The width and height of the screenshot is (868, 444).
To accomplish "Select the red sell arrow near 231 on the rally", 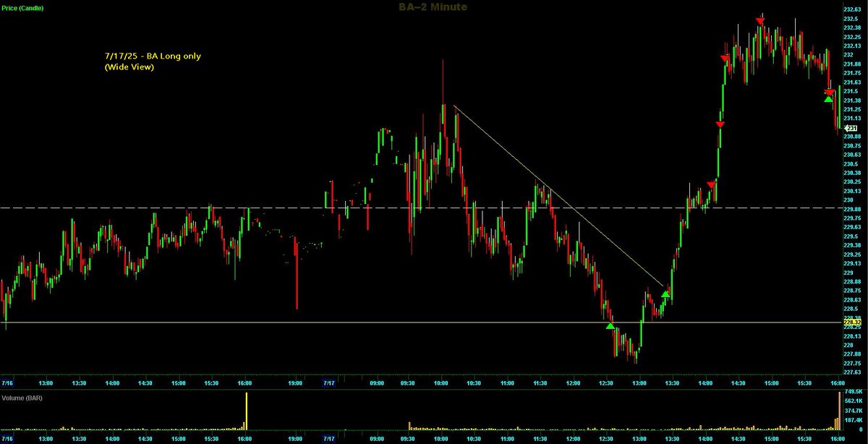I will 720,125.
